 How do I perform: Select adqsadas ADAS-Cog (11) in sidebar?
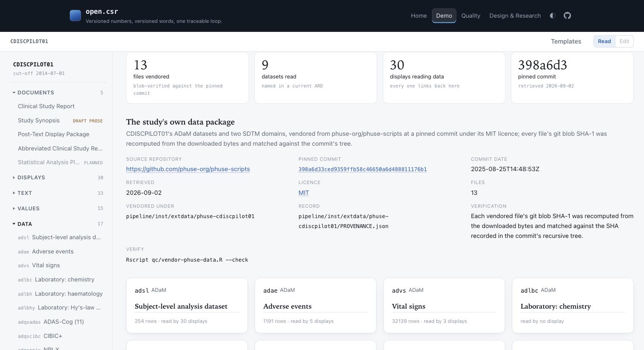[x=60, y=322]
